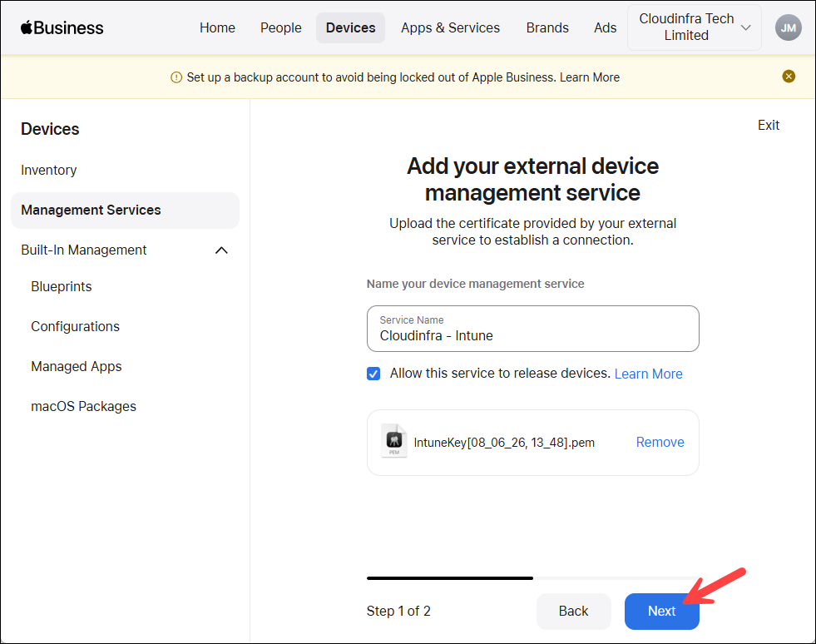This screenshot has height=644, width=816.
Task: Open the People tab
Action: 280,27
